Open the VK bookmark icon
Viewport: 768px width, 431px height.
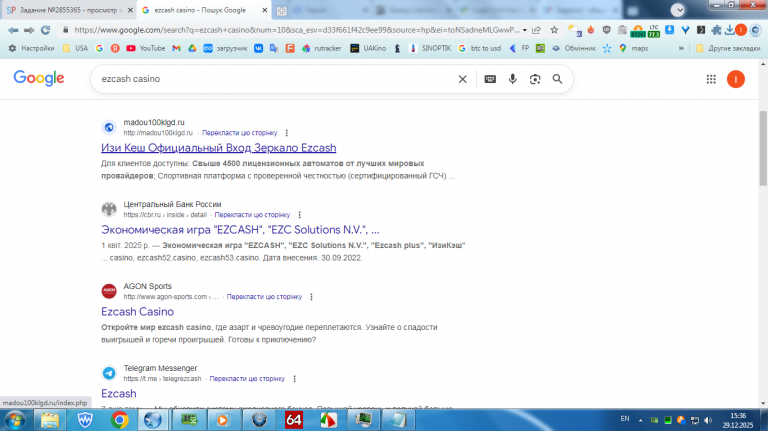click(x=258, y=48)
